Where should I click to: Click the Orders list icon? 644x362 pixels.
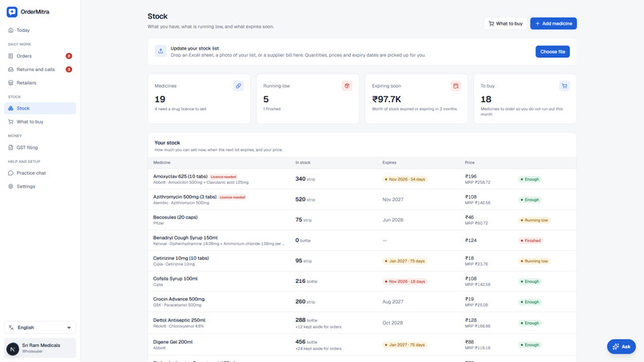[10, 56]
